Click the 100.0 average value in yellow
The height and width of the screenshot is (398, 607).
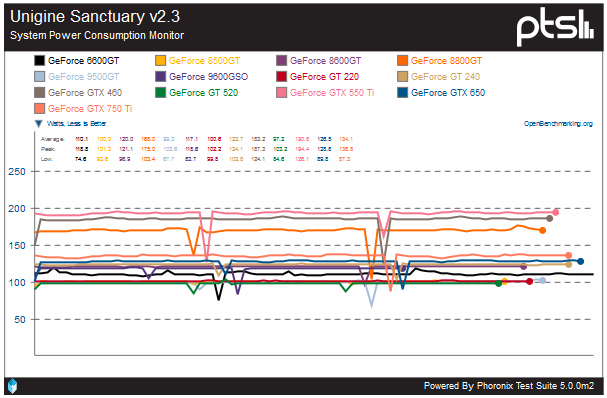pos(104,139)
